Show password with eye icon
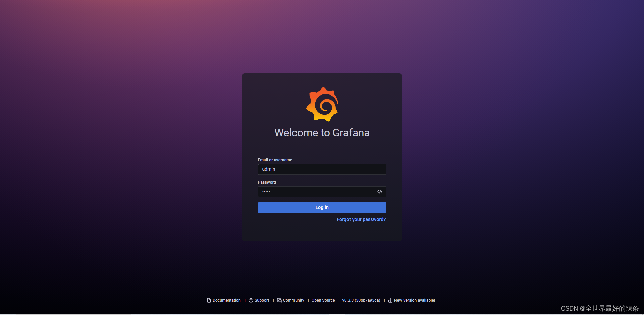 (x=380, y=192)
